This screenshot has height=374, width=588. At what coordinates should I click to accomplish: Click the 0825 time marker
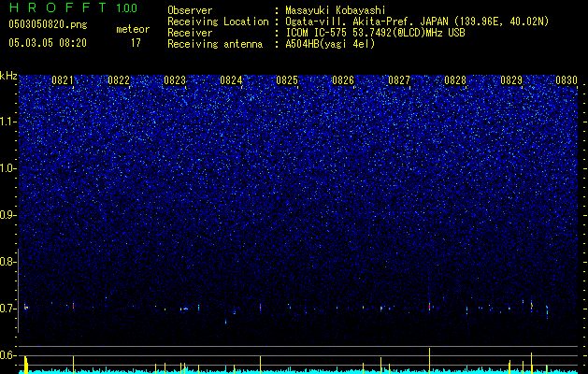tap(287, 80)
